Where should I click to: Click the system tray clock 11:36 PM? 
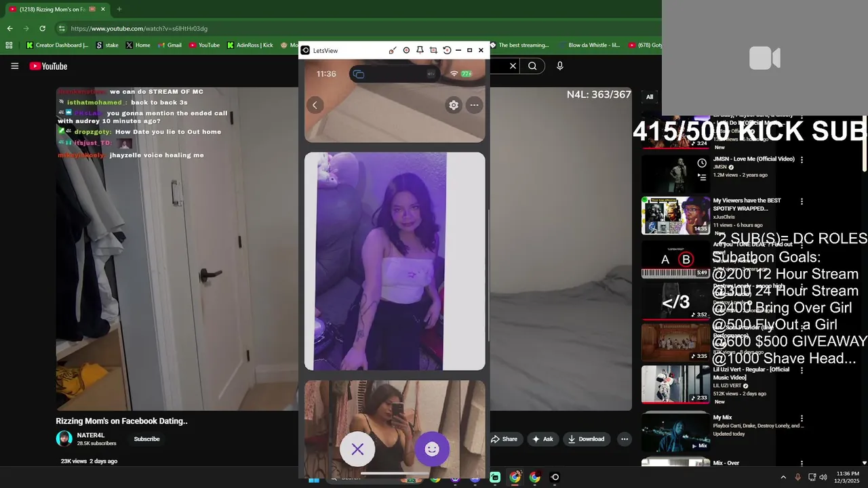pyautogui.click(x=848, y=477)
